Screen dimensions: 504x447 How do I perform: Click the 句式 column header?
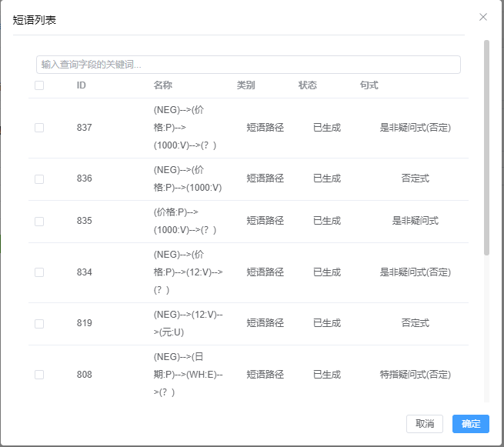tap(369, 85)
